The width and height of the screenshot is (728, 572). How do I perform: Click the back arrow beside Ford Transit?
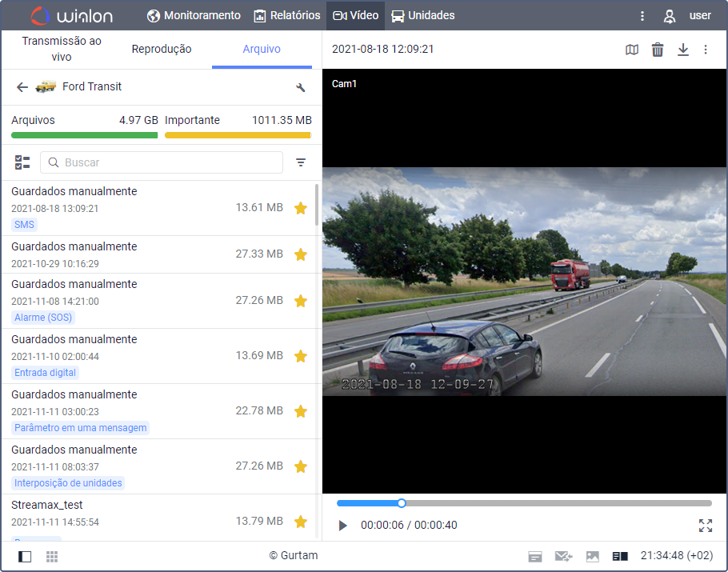(22, 86)
